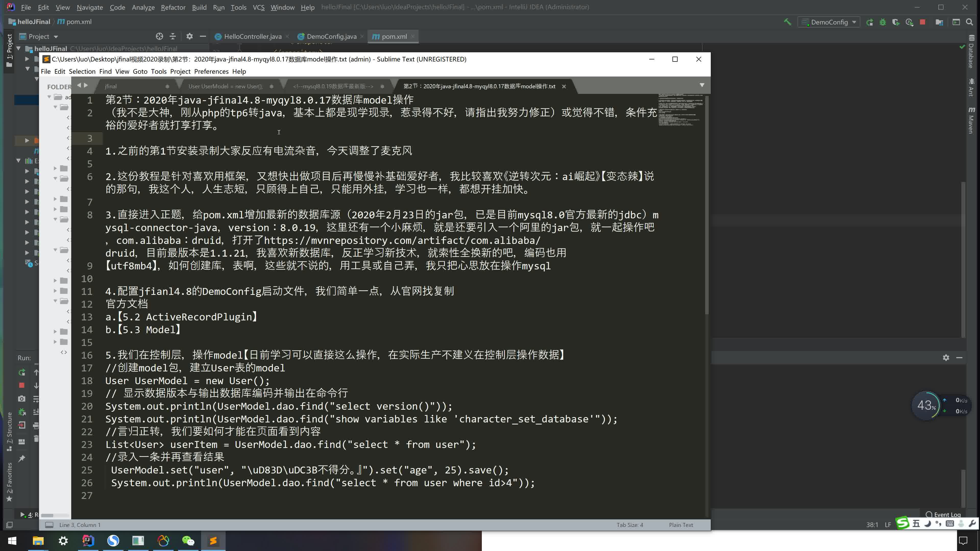Open Sublime tab list dropdown arrow
Screen dimensions: 980x551
click(x=702, y=85)
